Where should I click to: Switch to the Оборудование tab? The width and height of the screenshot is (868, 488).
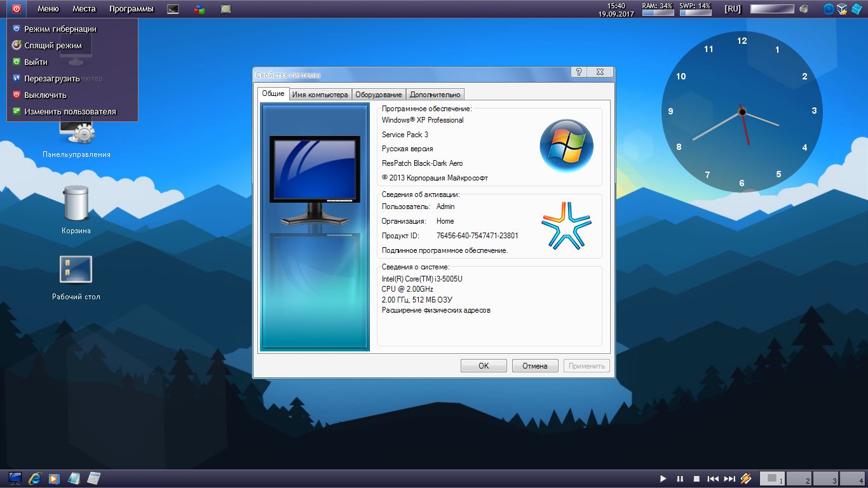(378, 95)
